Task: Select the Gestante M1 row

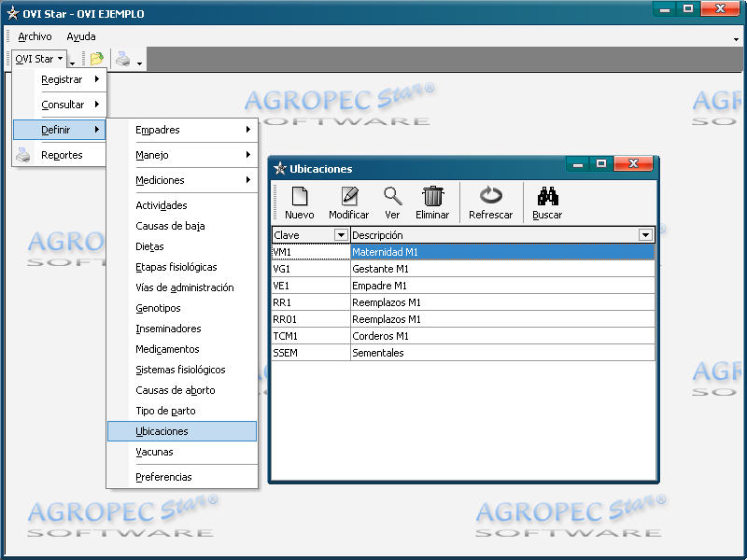Action: [463, 269]
